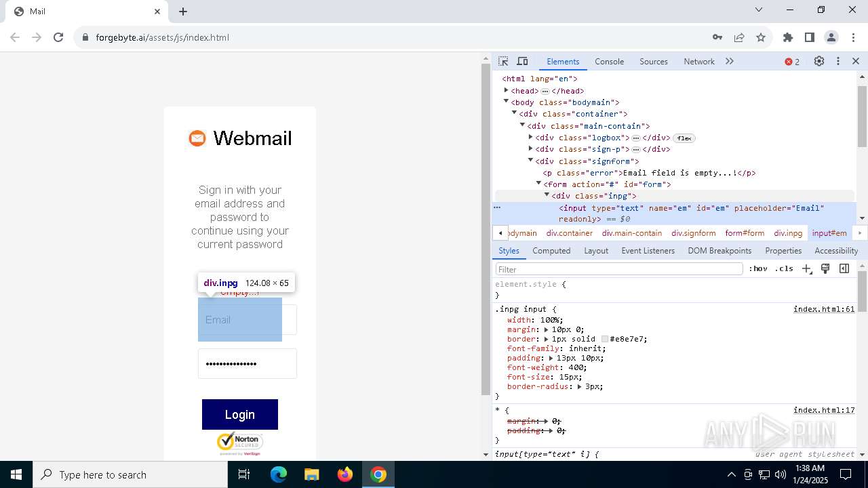The width and height of the screenshot is (868, 488).
Task: Toggle the .cls class editor button
Action: point(784,268)
